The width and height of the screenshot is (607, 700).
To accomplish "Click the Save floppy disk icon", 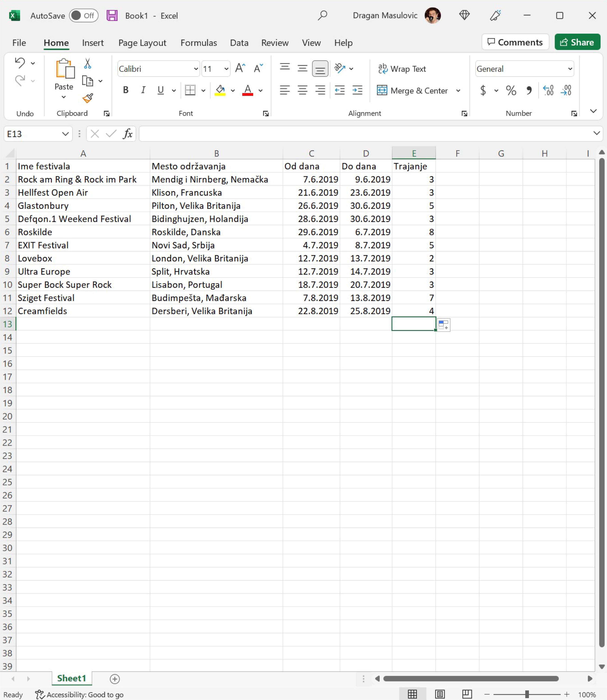I will click(112, 16).
